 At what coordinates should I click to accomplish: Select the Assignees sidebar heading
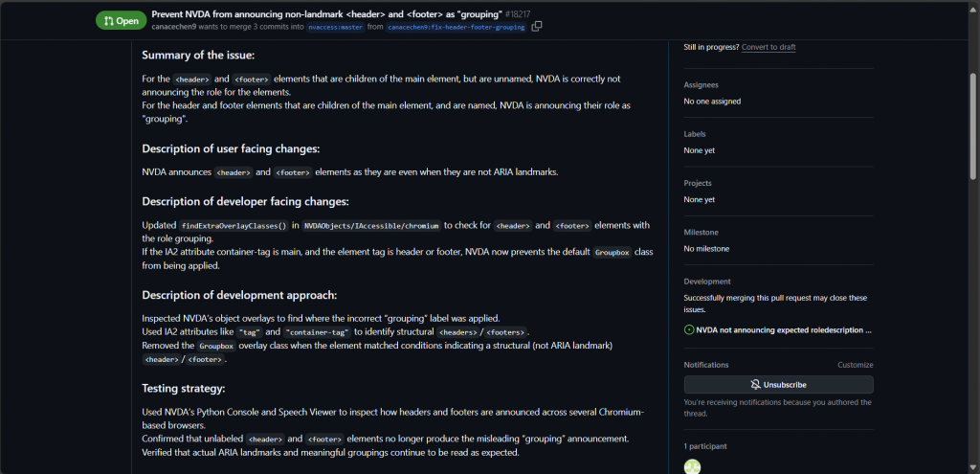(x=701, y=84)
